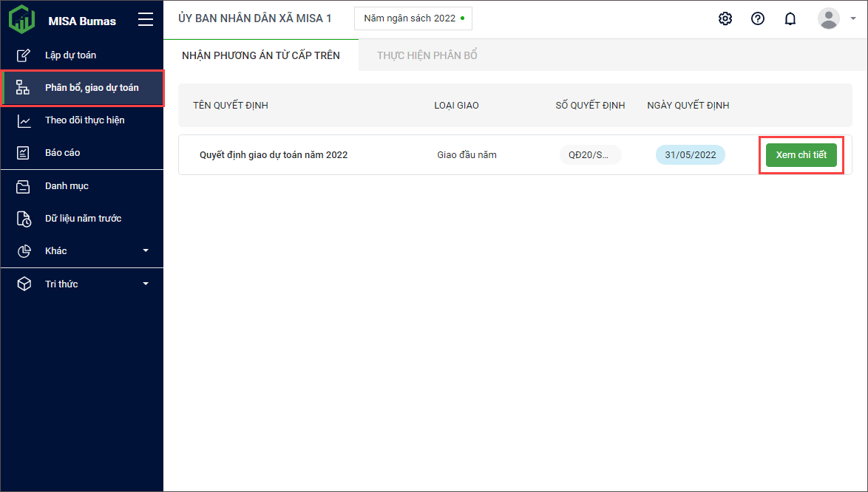Click the Tri thức cube icon
Image resolution: width=868 pixels, height=492 pixels.
point(24,284)
